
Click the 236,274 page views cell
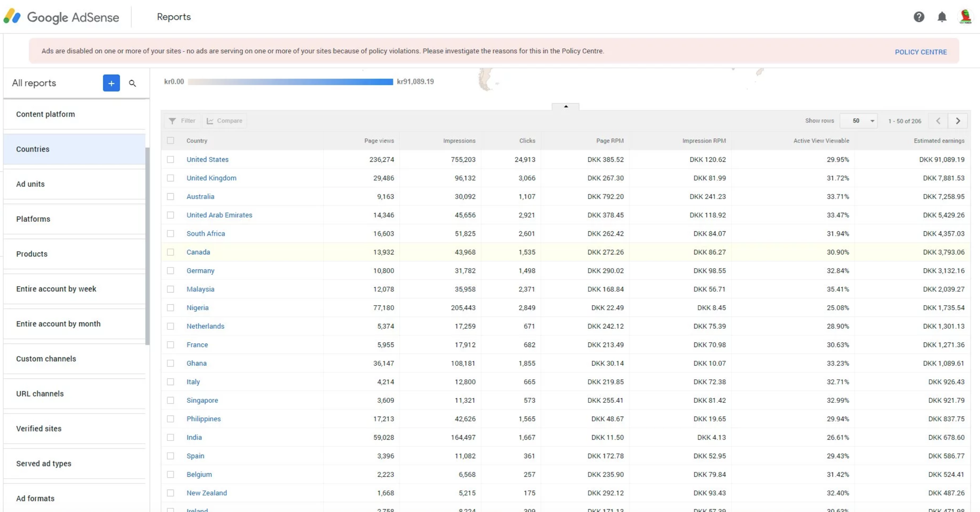[382, 159]
